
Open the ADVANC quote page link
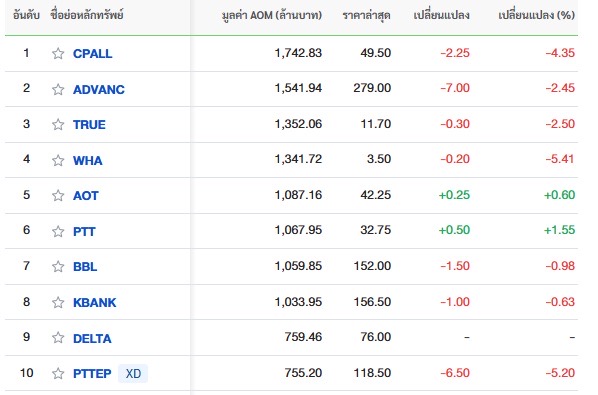[x=99, y=90]
